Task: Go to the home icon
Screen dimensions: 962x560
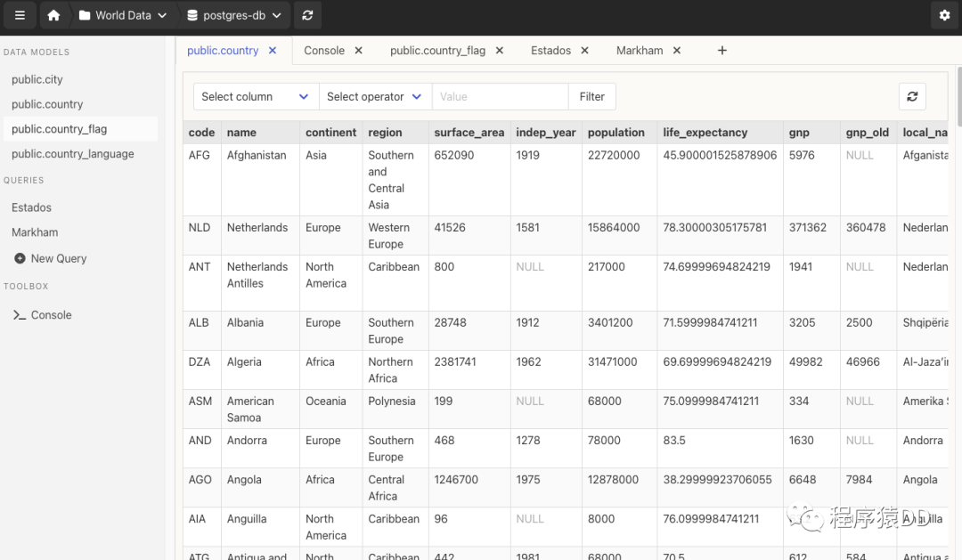Action: point(54,15)
